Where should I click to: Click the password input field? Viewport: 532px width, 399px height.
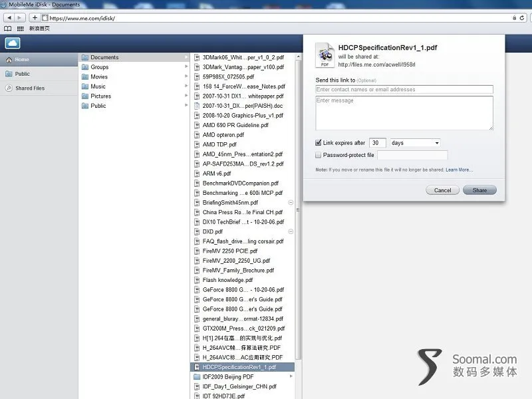point(412,155)
